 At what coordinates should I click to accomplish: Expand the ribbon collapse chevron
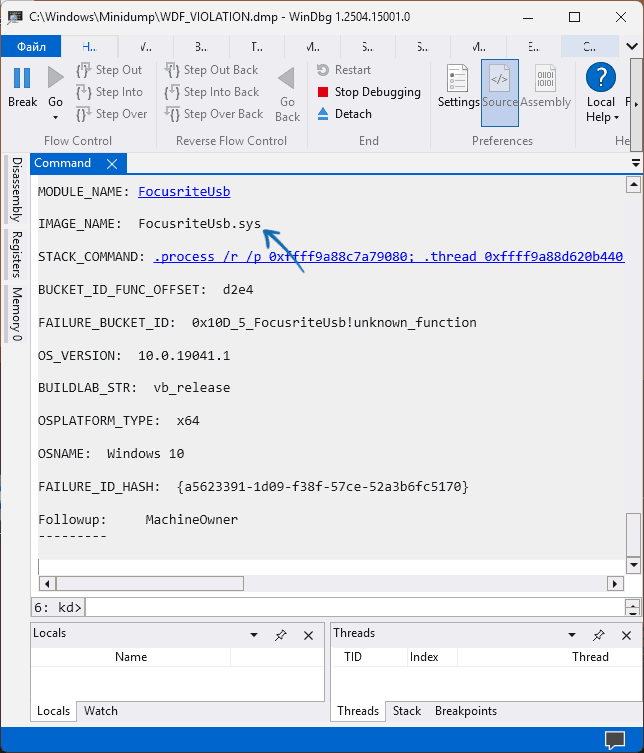632,46
